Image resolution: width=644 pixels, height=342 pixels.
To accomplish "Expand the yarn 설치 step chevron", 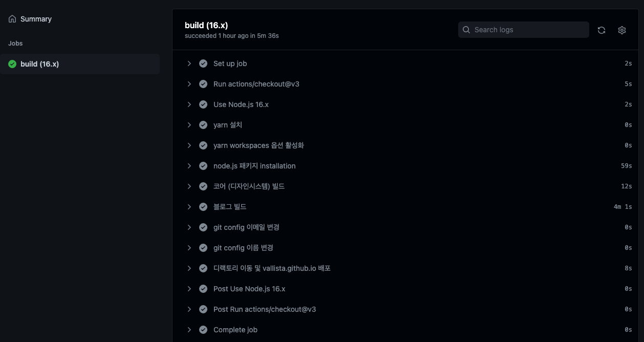I will tap(189, 125).
